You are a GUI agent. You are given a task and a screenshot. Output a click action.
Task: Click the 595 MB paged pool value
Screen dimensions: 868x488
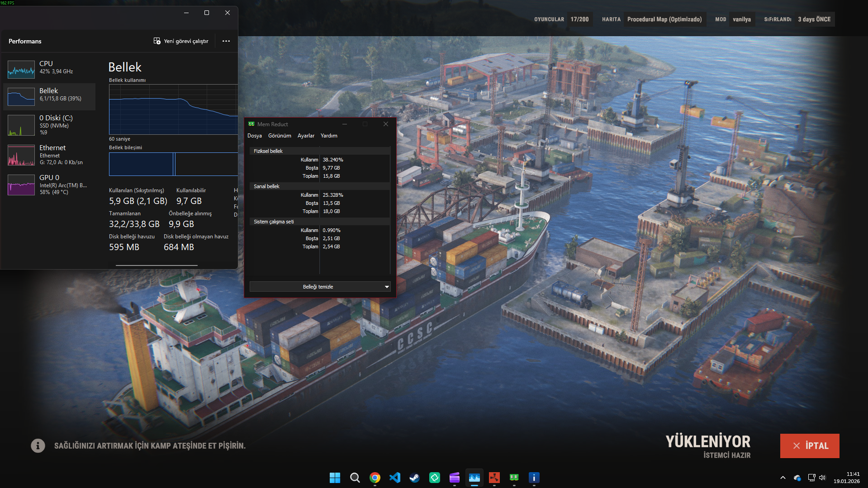[124, 247]
